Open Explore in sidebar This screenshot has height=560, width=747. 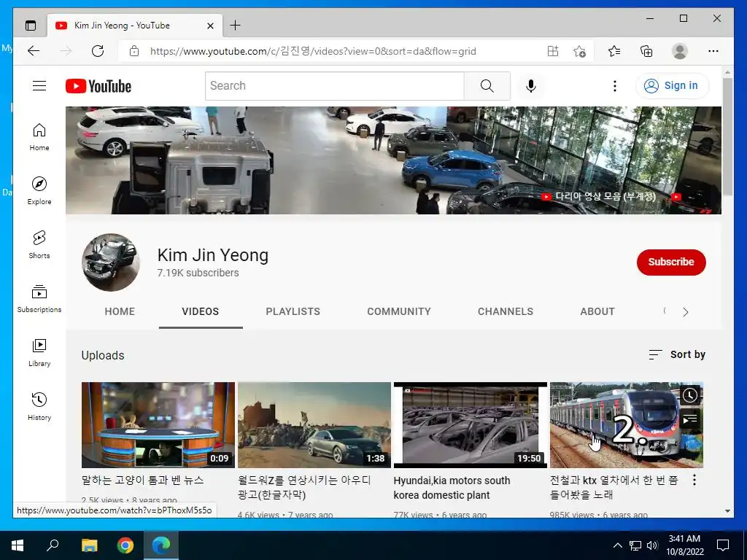[x=39, y=191]
